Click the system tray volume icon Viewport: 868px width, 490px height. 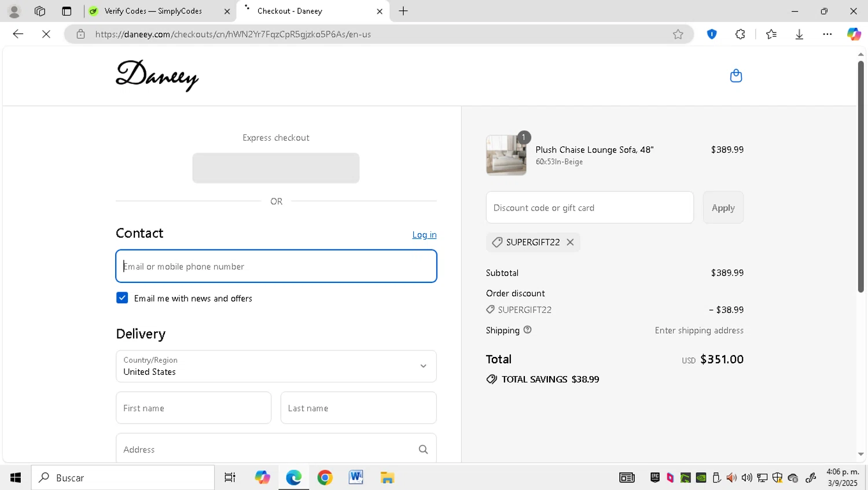click(x=747, y=478)
